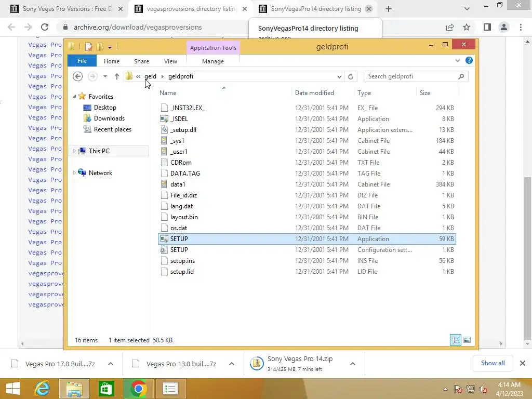Open the View ribbon tab
The image size is (532, 399).
pos(170,61)
